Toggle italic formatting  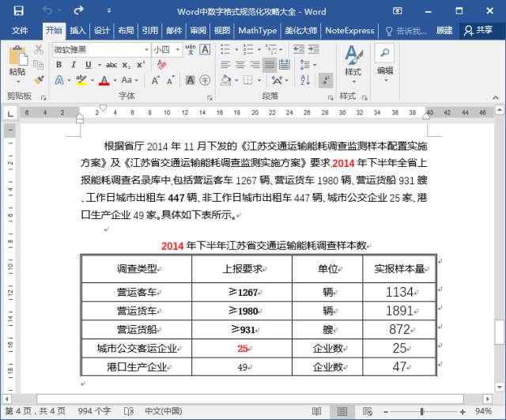74,65
